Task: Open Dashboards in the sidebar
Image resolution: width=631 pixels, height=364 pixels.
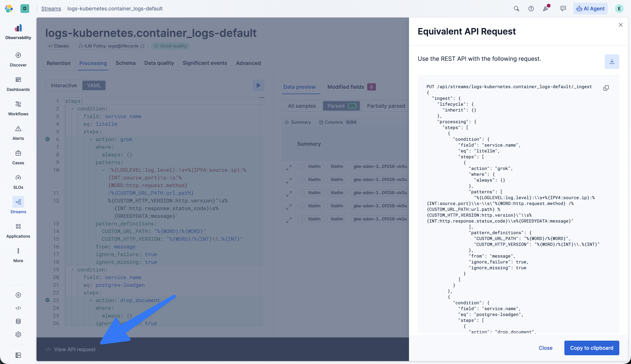Action: coord(18,84)
